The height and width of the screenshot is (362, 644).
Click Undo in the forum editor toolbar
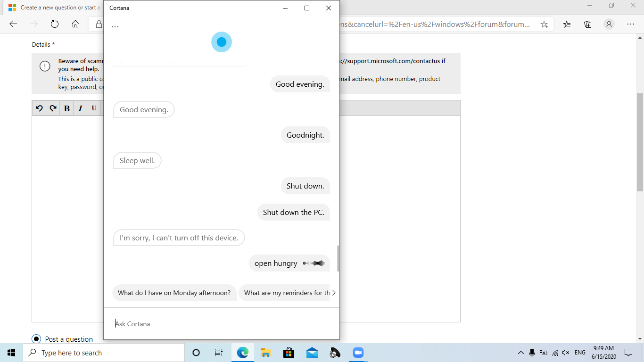39,108
